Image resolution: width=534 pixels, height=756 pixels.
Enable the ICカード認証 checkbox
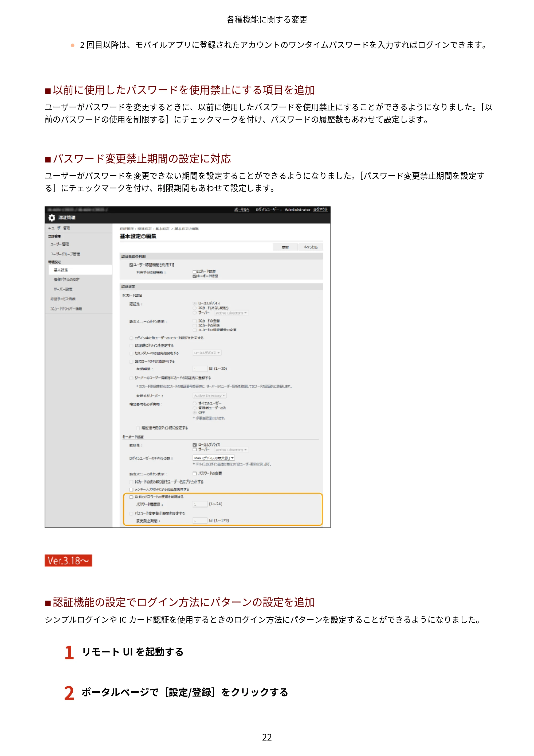[194, 272]
